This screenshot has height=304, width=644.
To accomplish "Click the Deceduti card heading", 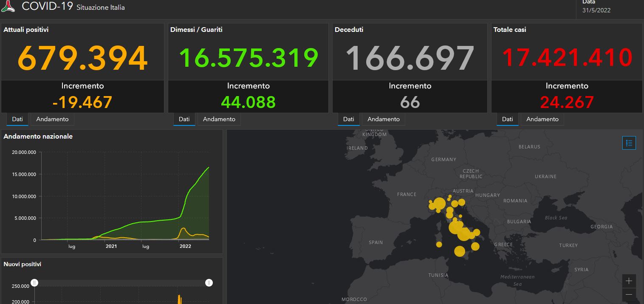I will (349, 30).
